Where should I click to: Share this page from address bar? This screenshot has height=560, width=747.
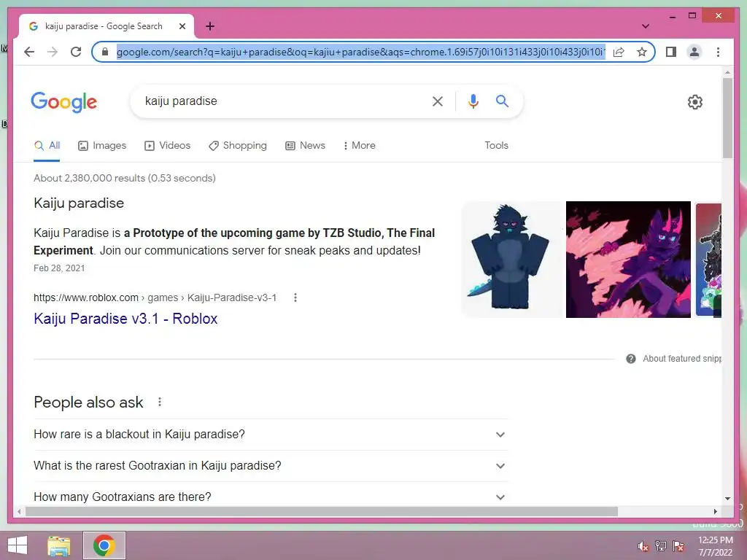coord(619,52)
